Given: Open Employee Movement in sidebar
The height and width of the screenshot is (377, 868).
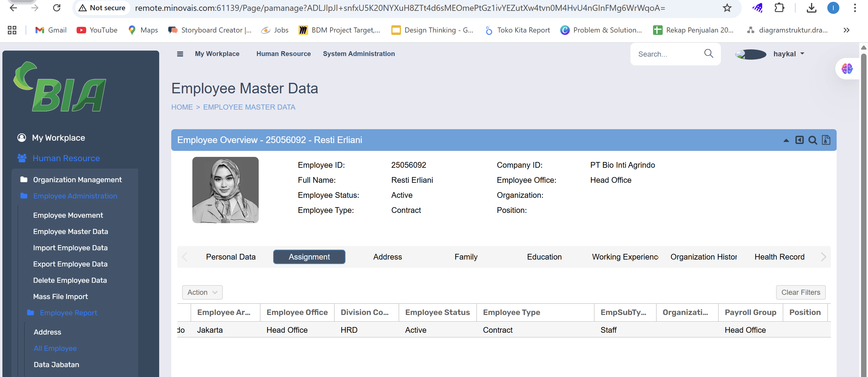Looking at the screenshot, I should click(x=68, y=215).
